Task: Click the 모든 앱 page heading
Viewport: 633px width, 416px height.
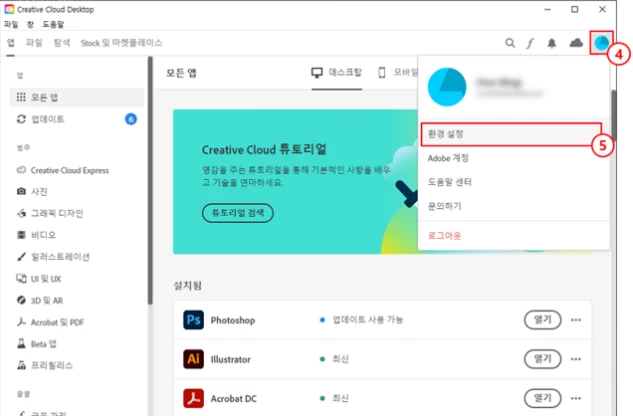Action: [181, 73]
